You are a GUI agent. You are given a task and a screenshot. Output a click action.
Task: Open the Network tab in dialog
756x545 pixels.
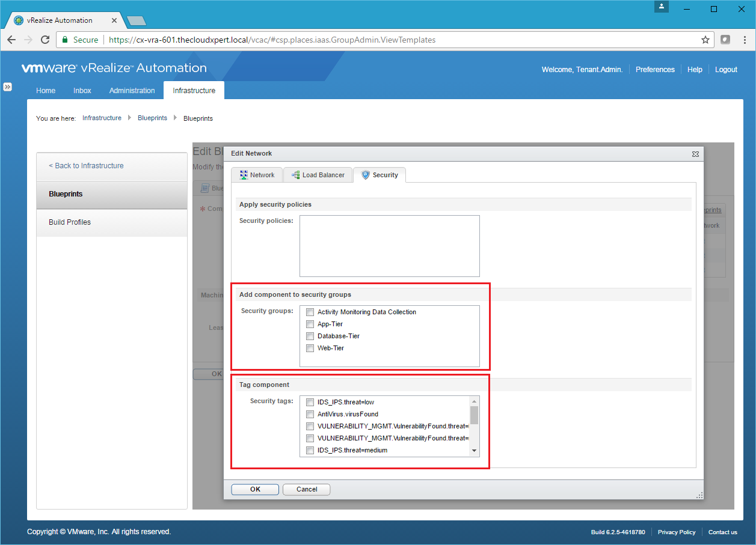[257, 175]
